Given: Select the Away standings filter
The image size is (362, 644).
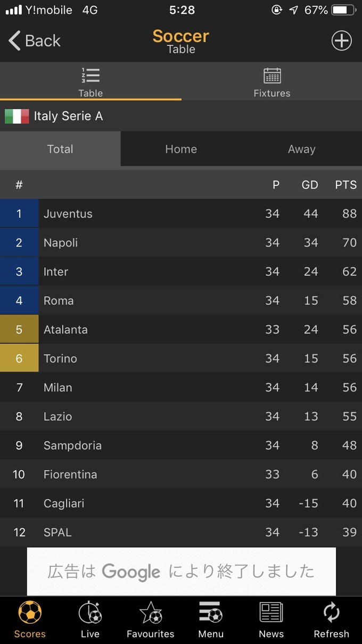Looking at the screenshot, I should (302, 149).
